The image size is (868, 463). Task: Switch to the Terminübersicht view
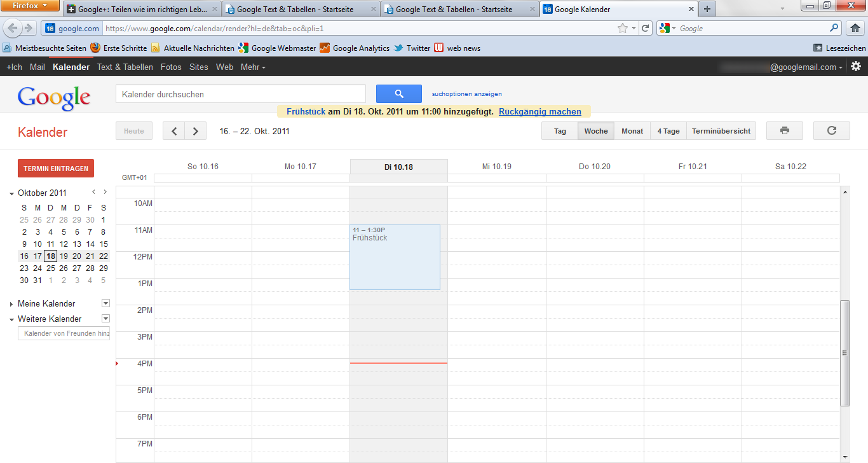pyautogui.click(x=721, y=131)
